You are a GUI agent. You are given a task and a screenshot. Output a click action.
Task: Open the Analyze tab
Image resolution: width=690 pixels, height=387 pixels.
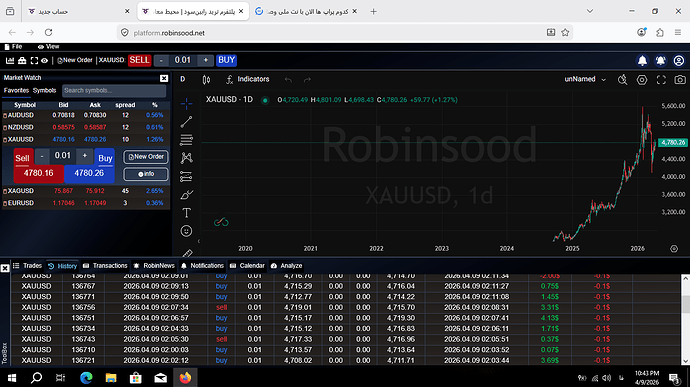pos(286,266)
